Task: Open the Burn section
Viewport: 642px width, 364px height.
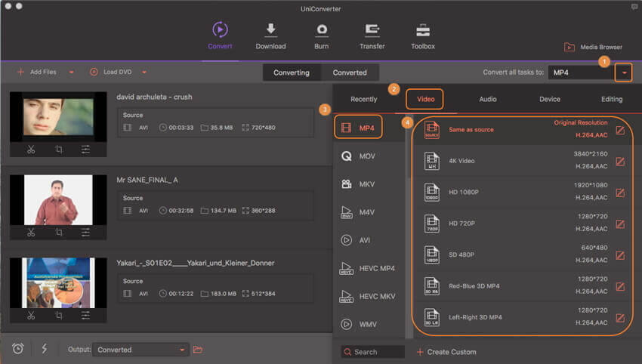Action: [x=322, y=36]
